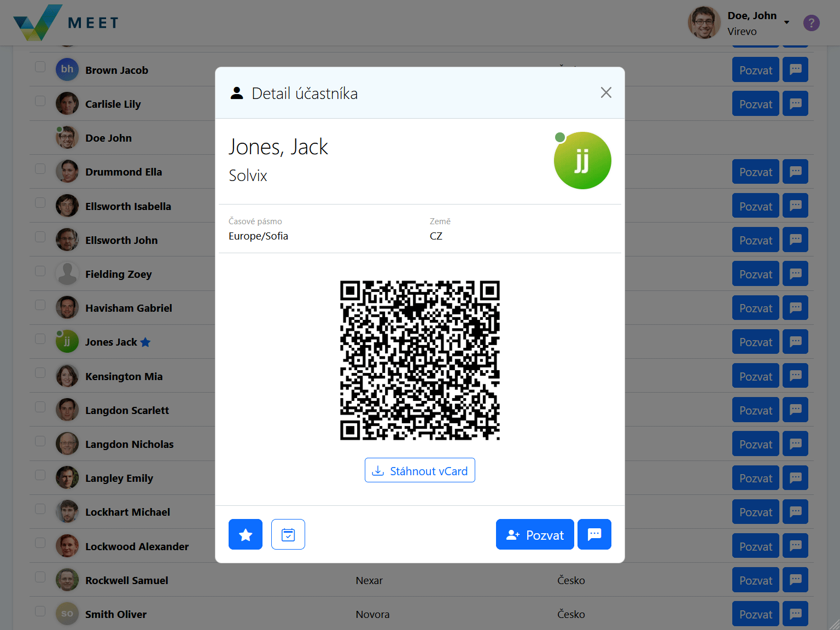
Task: Click Europe/Sofia timezone value
Action: coord(258,236)
